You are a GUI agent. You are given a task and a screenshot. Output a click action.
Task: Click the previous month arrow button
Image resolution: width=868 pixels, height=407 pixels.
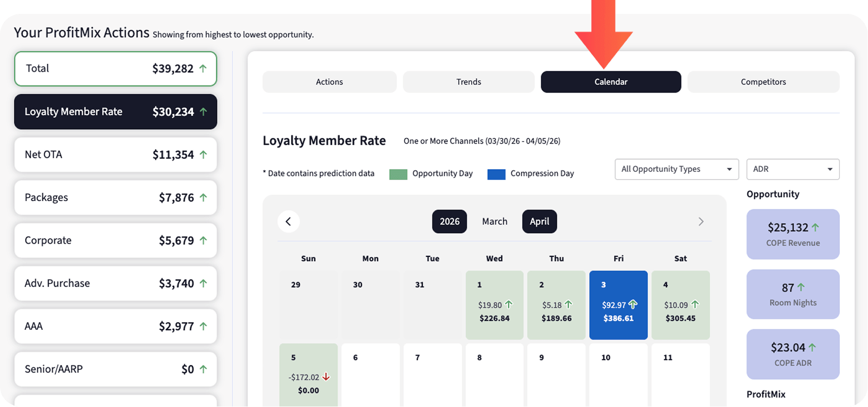click(x=288, y=222)
